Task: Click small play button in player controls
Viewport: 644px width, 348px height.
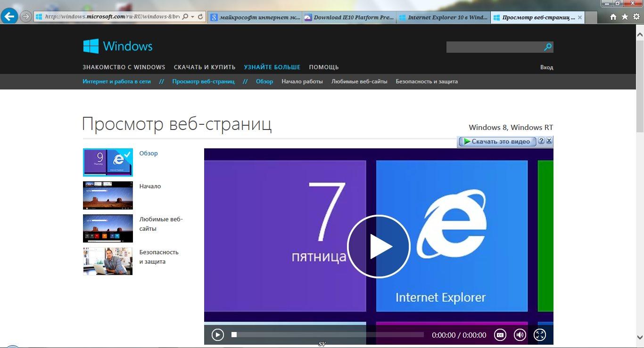Action: [x=217, y=335]
